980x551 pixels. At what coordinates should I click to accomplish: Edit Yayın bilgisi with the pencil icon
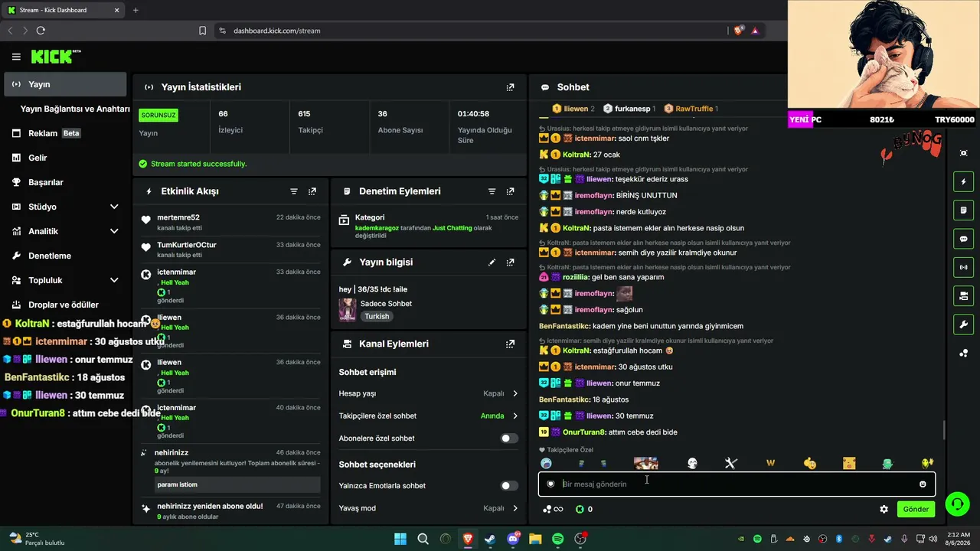[x=492, y=262]
